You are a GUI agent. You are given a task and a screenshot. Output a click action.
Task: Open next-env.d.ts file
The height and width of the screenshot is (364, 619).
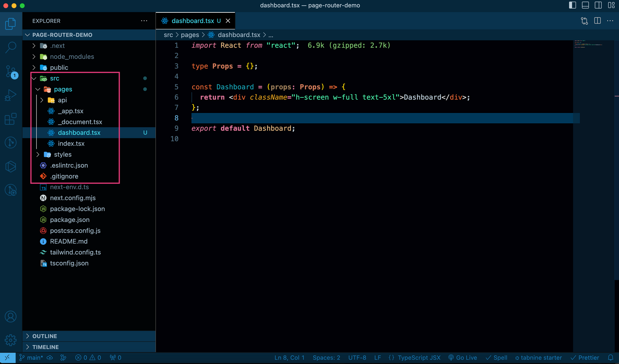[x=89, y=187]
